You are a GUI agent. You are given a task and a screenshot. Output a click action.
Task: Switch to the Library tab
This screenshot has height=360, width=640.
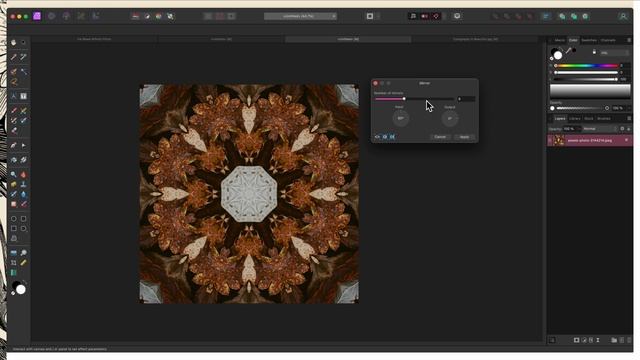tap(575, 119)
